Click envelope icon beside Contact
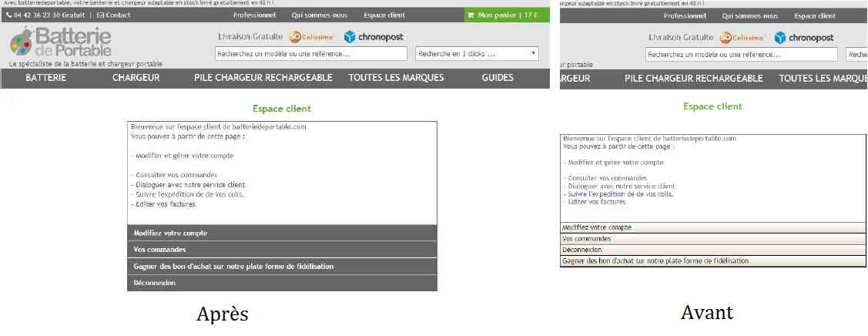 pyautogui.click(x=100, y=15)
